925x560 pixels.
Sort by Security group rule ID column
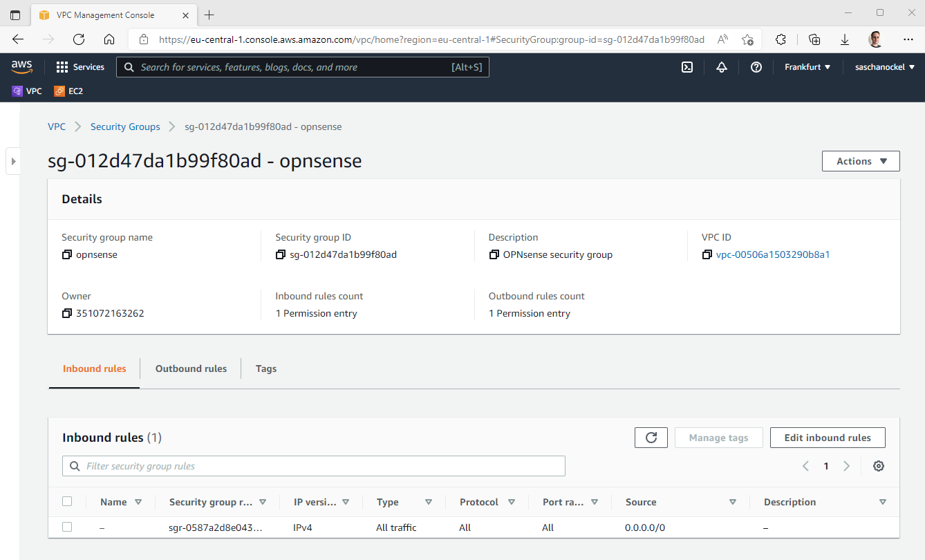click(263, 502)
